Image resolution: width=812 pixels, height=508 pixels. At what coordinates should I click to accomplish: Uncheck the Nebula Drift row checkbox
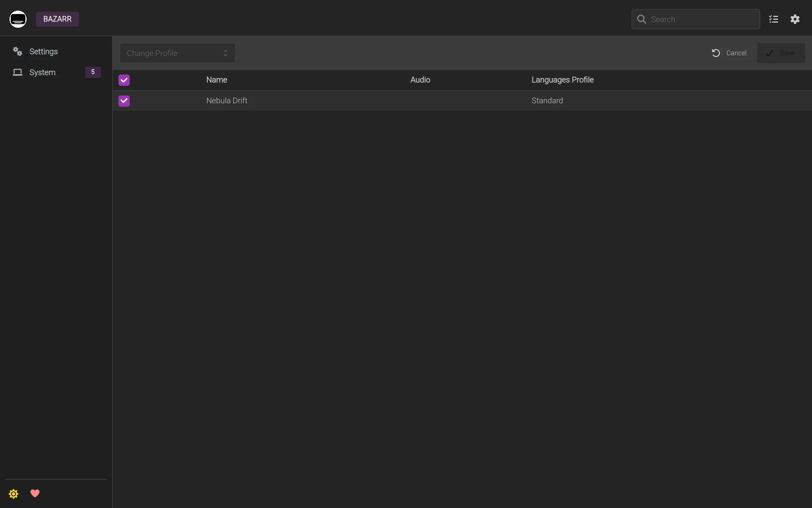pos(124,101)
